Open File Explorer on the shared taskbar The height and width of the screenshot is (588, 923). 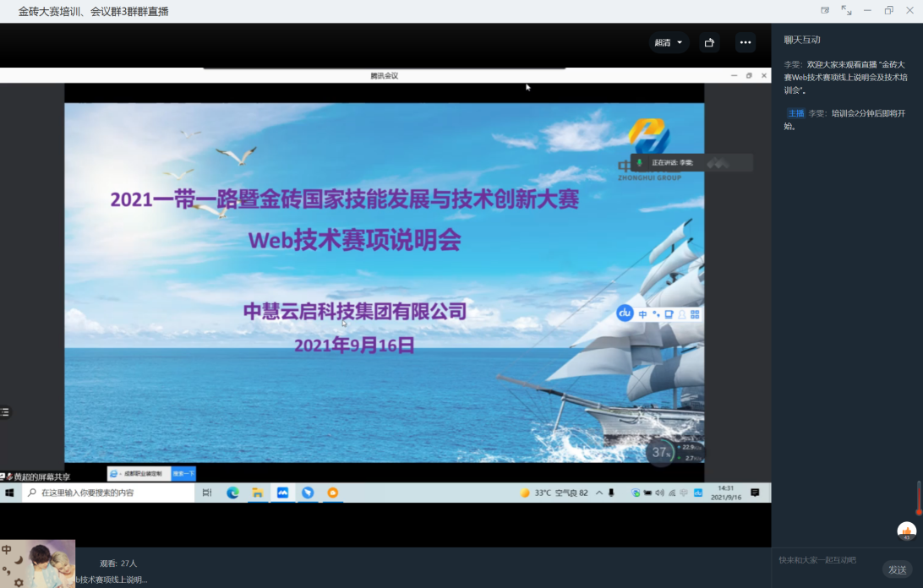click(x=257, y=493)
